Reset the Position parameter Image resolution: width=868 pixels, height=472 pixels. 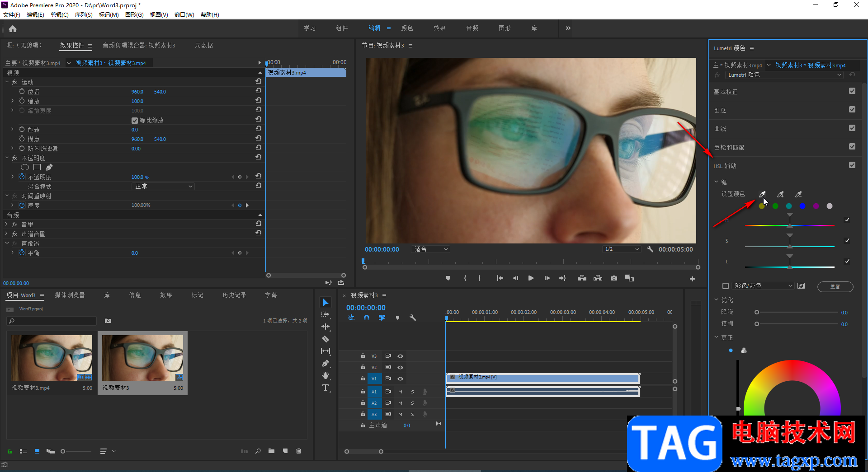[x=258, y=91]
